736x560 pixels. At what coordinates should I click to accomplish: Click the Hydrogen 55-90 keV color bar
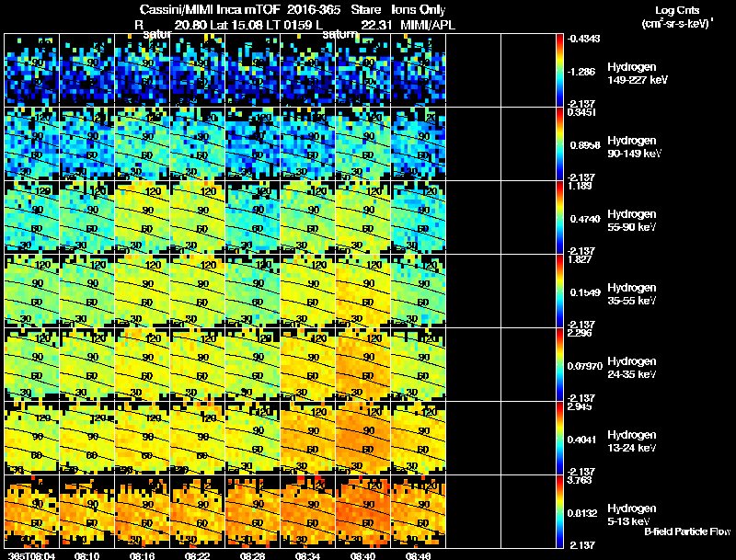[559, 218]
